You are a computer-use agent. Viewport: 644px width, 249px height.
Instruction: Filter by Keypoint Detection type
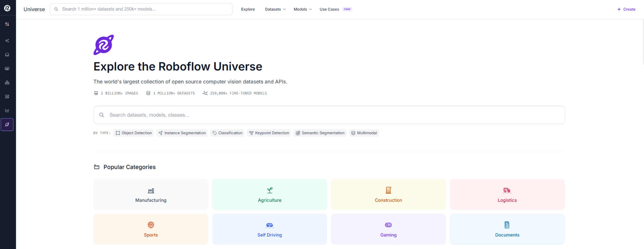click(269, 133)
